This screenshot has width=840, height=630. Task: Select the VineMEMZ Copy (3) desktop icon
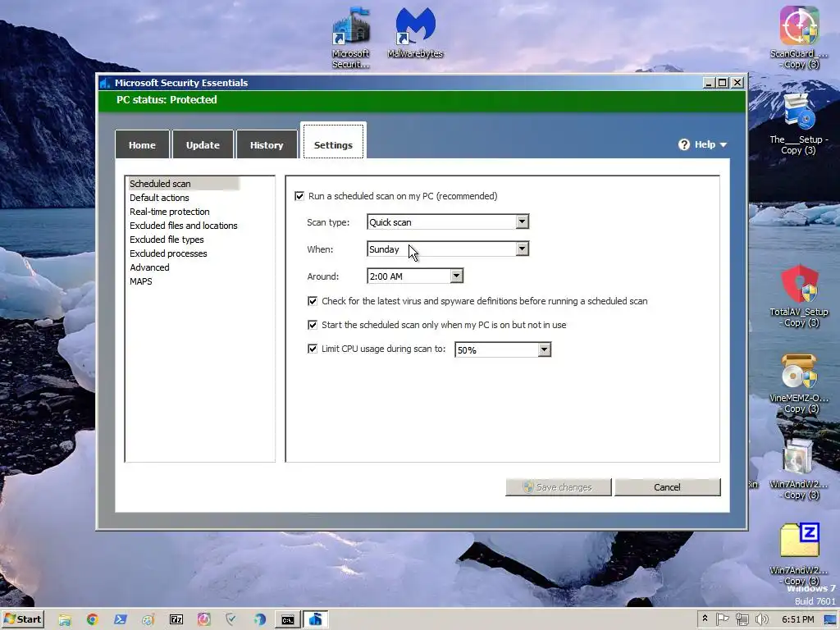coord(799,382)
